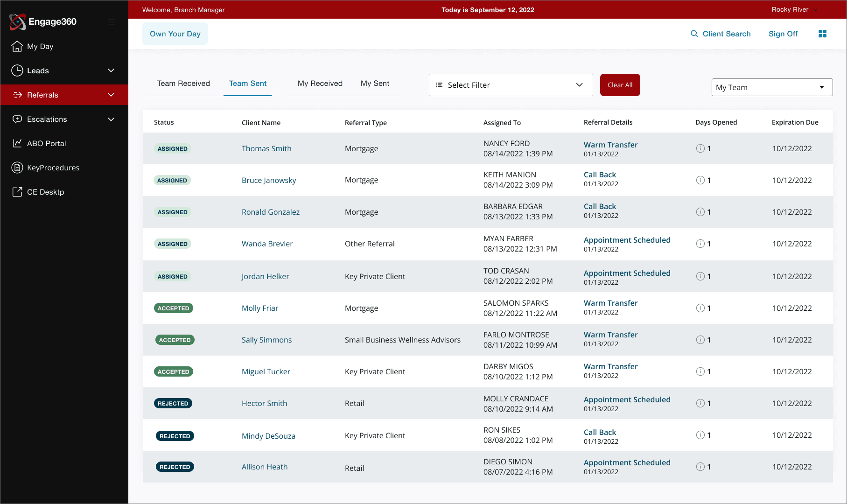Click the CE Desktp external link icon
Image resolution: width=847 pixels, height=504 pixels.
(17, 191)
